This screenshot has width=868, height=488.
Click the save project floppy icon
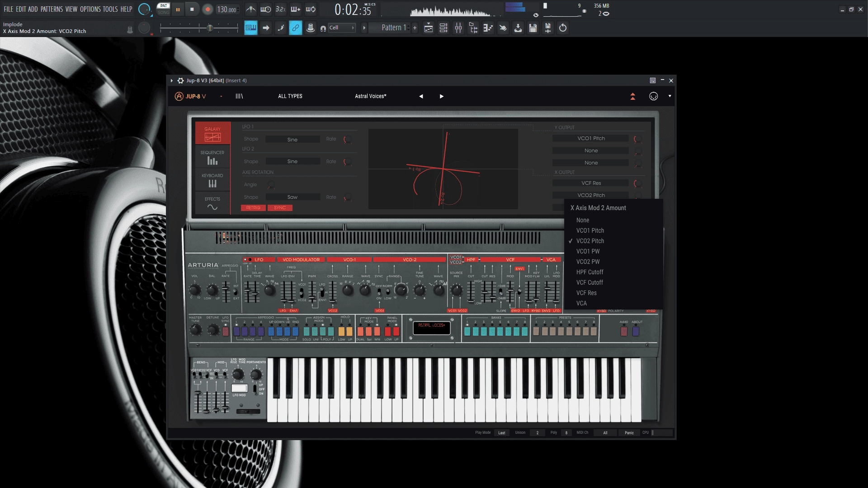533,28
